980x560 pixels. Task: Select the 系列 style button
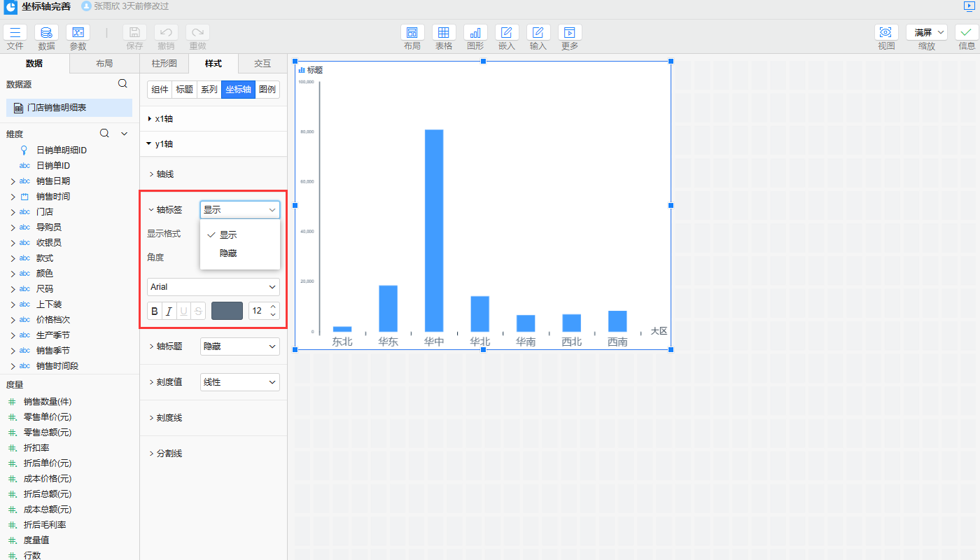click(x=209, y=90)
